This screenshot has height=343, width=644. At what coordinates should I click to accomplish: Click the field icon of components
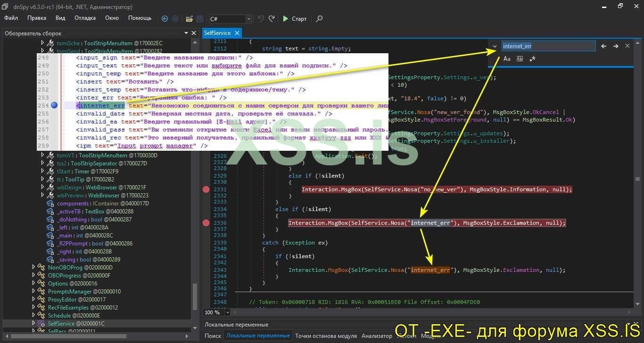coord(51,204)
